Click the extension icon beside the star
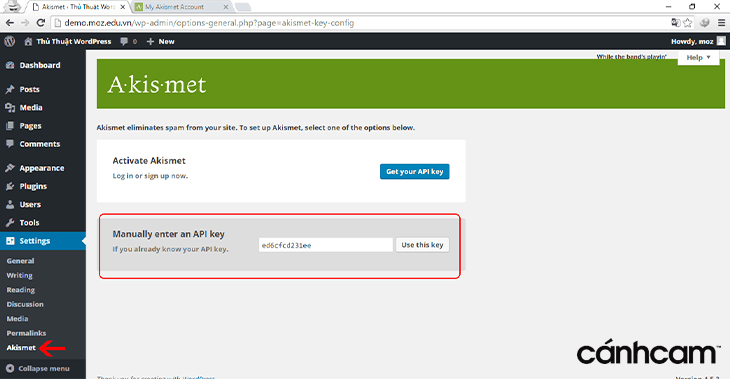The height and width of the screenshot is (379, 730). [x=704, y=23]
